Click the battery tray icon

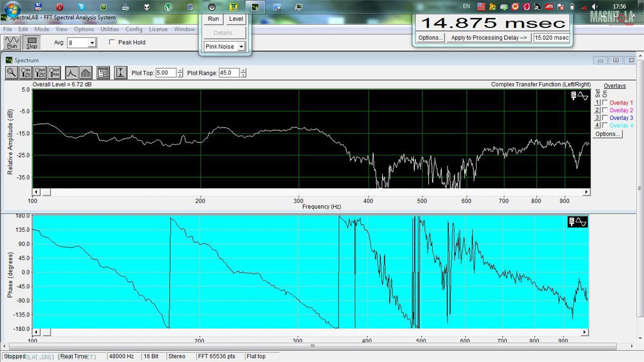coord(572,7)
